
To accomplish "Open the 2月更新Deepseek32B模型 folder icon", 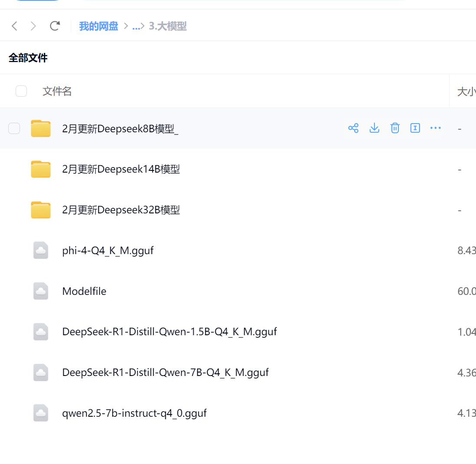I will pyautogui.click(x=41, y=209).
